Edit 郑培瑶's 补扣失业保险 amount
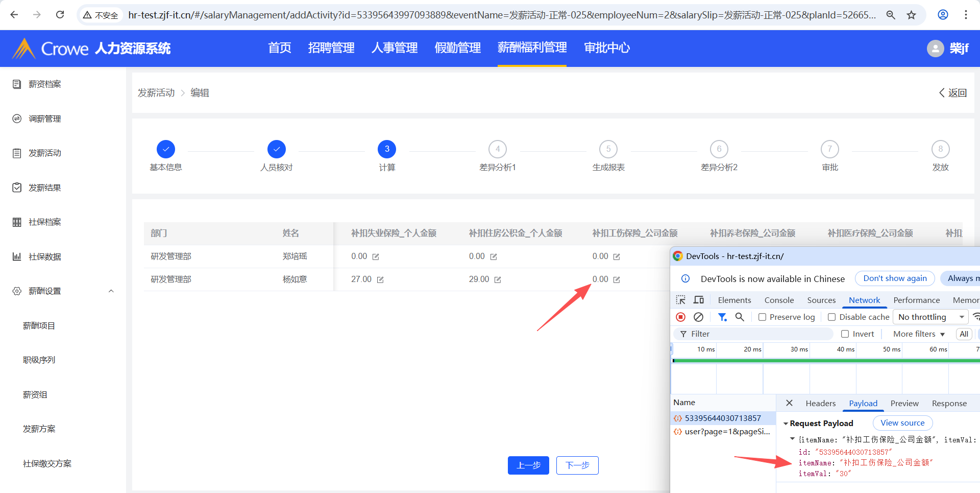Viewport: 980px width, 493px height. pos(376,257)
